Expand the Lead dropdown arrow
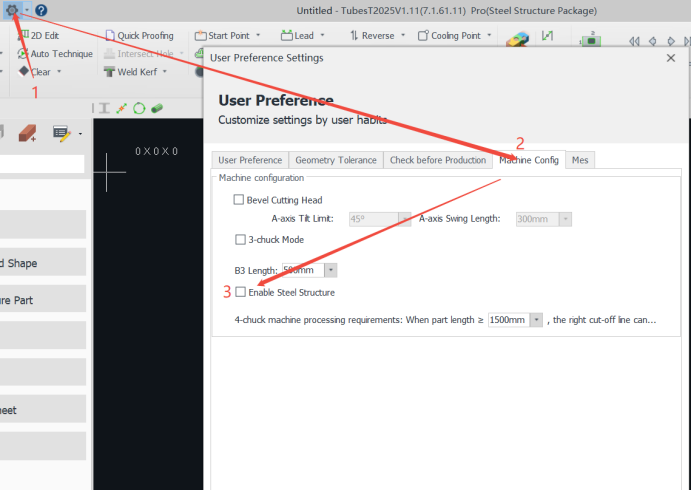Screen dimensions: 692x490 322,35
